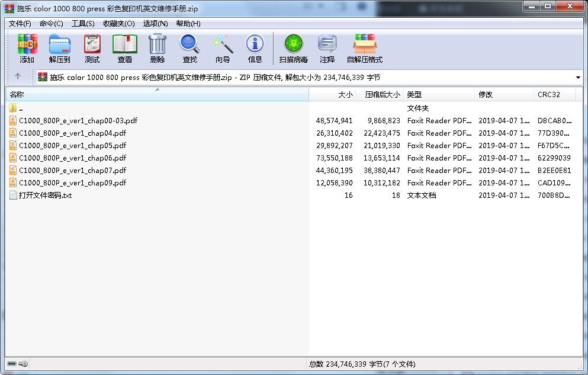Click PDF icon of chap05.pdf
Viewport: 588px width, 375px height.
coord(13,145)
